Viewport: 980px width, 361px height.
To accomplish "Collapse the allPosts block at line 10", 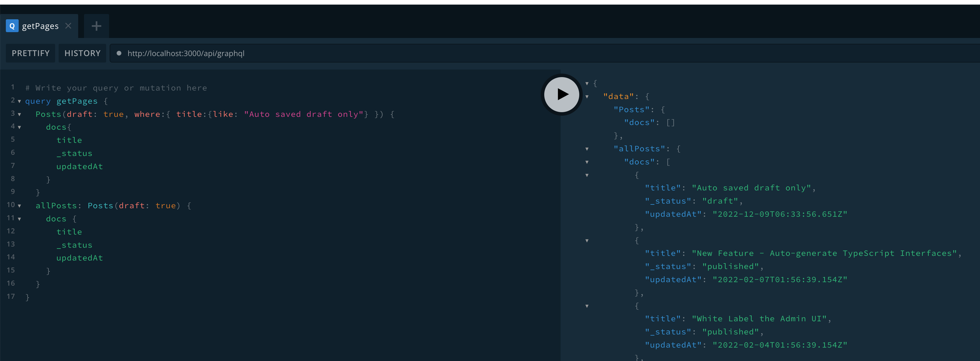I will tap(20, 206).
